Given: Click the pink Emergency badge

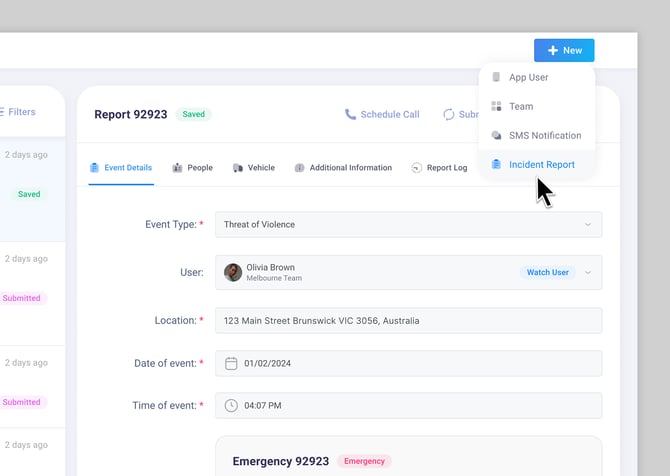Looking at the screenshot, I should [x=364, y=461].
